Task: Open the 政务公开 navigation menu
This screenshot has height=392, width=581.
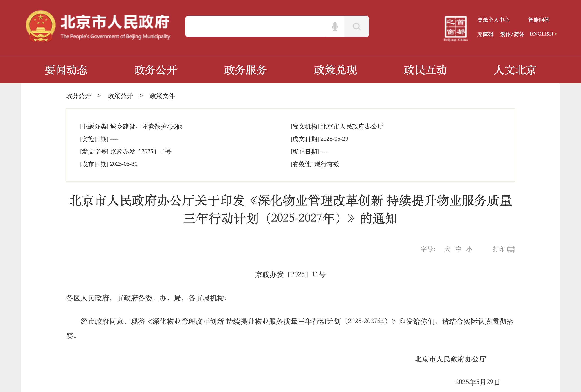Action: click(x=156, y=70)
